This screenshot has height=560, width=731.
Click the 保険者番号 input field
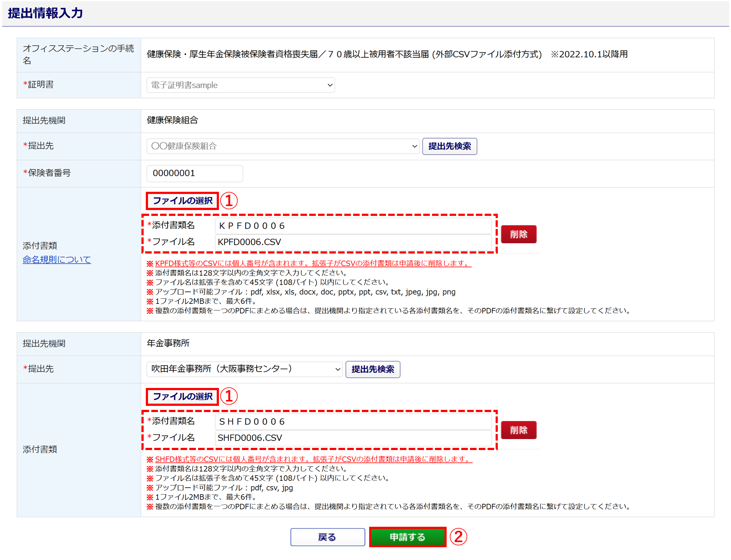point(194,173)
